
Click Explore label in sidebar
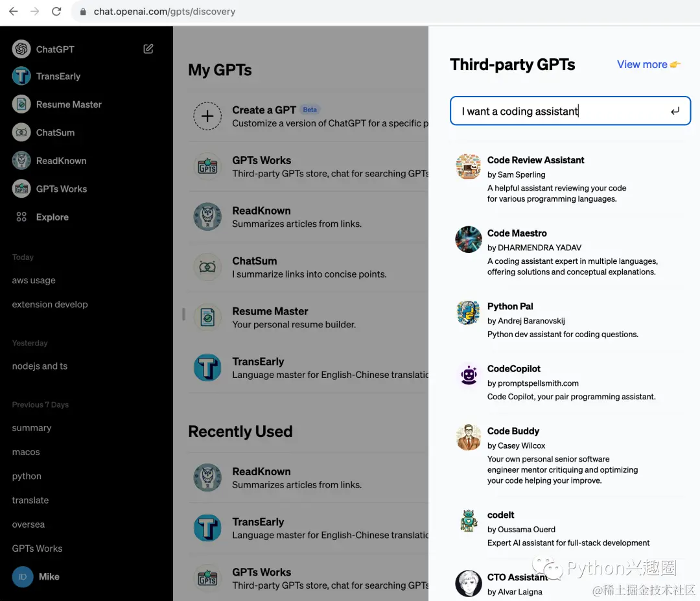pyautogui.click(x=52, y=217)
